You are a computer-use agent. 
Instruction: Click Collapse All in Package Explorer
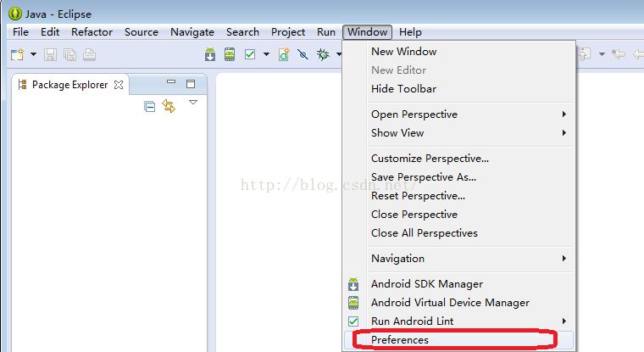point(149,107)
